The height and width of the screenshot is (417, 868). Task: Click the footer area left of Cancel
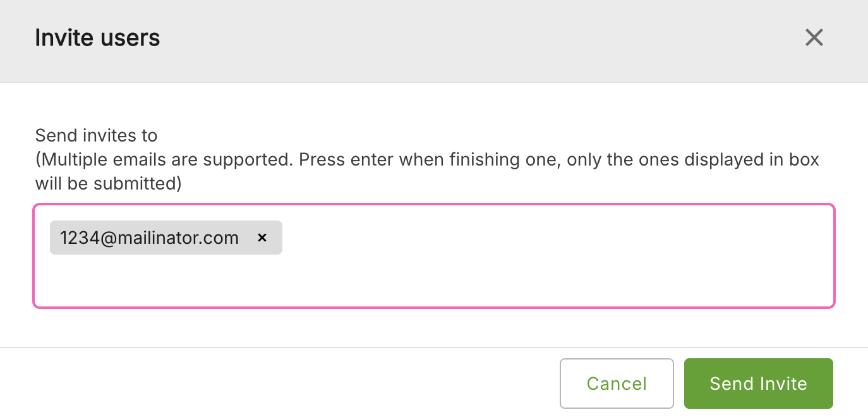[284, 384]
